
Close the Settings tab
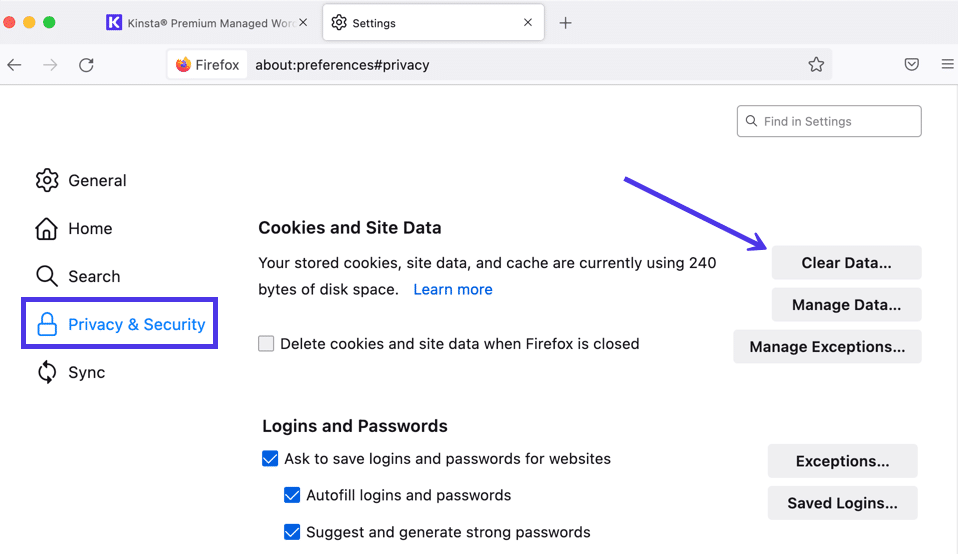point(528,23)
